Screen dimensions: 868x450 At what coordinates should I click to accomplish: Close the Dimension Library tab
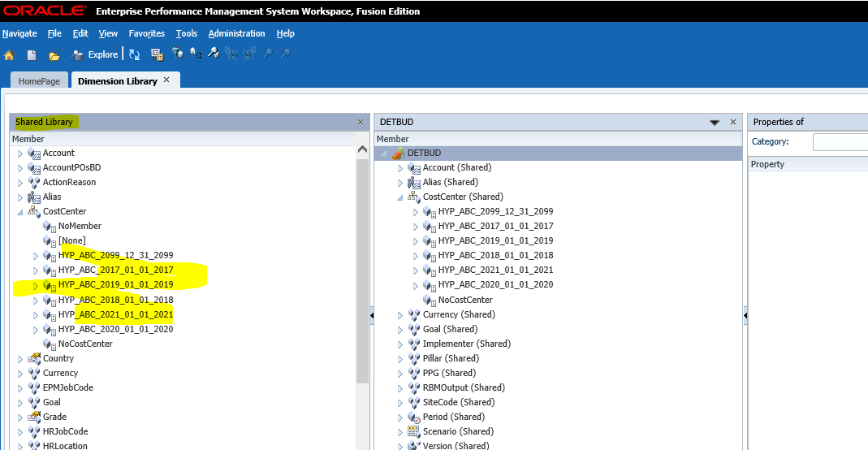coord(166,80)
